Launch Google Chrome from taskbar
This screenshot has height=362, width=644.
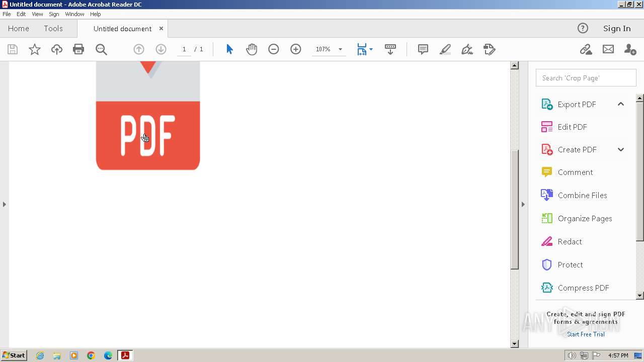tap(91, 355)
